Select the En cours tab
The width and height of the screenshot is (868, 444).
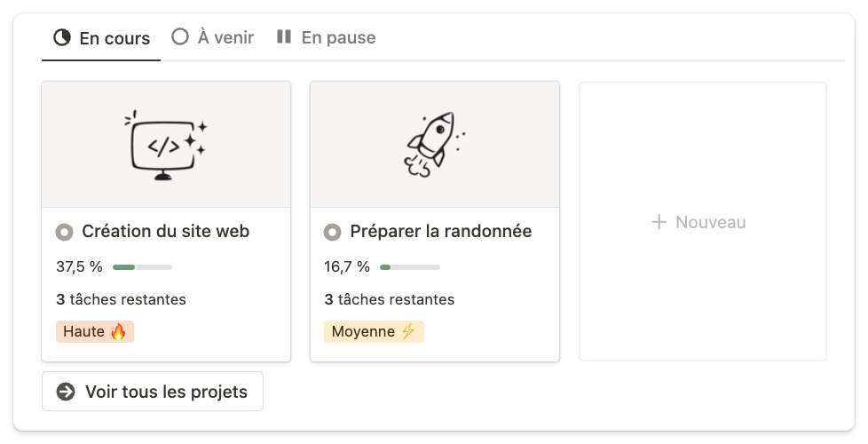(x=114, y=38)
